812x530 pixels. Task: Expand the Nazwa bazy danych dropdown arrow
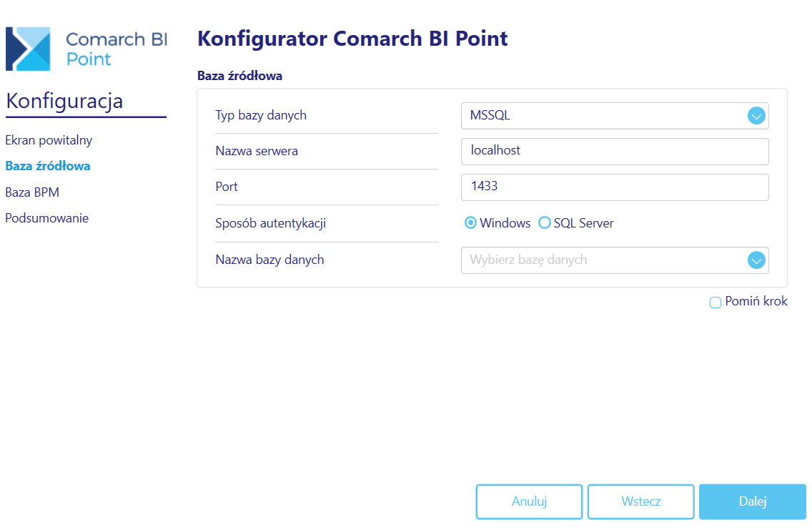(756, 260)
